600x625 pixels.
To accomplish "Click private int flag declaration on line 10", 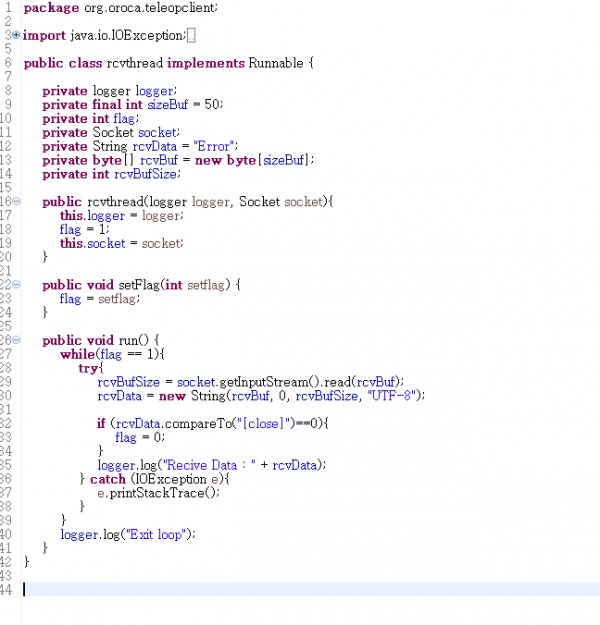I will (x=90, y=118).
